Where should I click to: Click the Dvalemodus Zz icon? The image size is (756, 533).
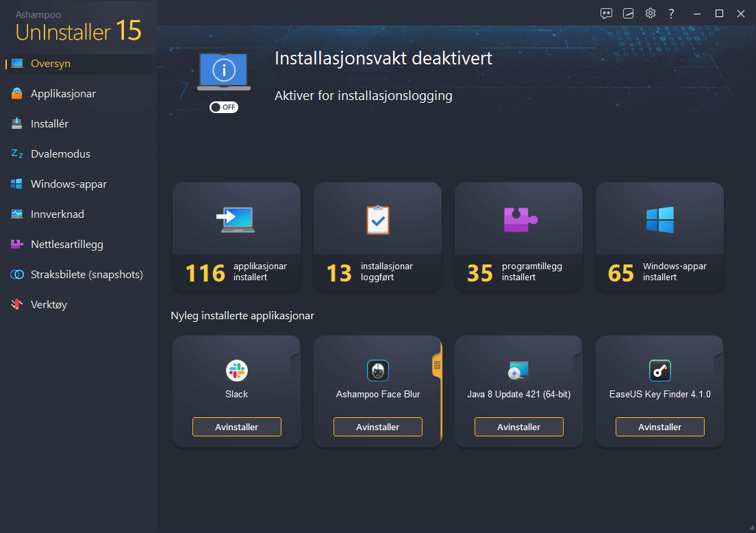click(x=17, y=154)
